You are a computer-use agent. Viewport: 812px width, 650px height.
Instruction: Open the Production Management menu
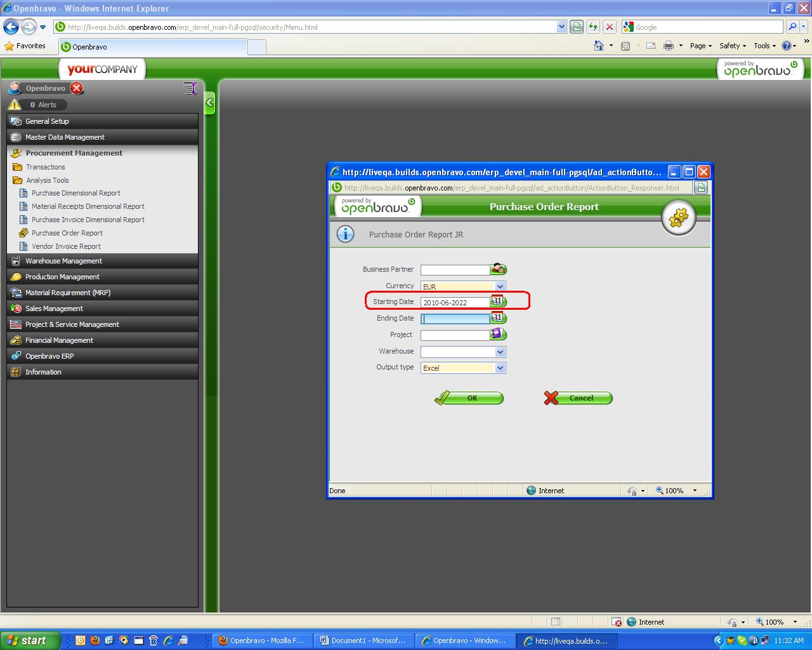coord(103,277)
